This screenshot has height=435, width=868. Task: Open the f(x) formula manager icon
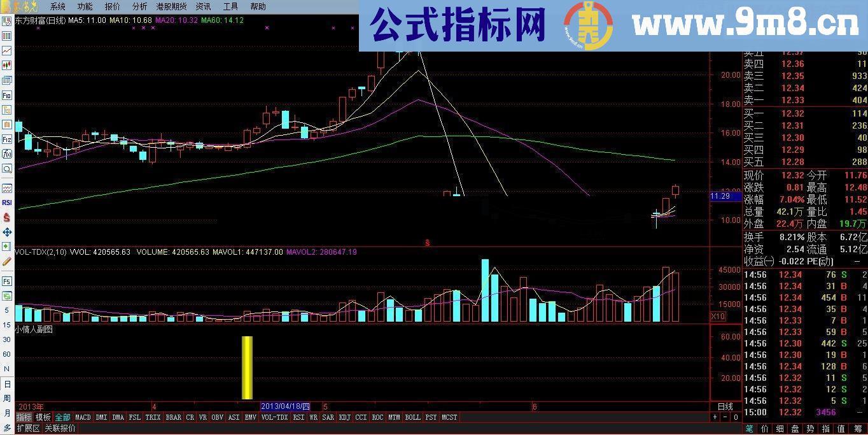7,153
